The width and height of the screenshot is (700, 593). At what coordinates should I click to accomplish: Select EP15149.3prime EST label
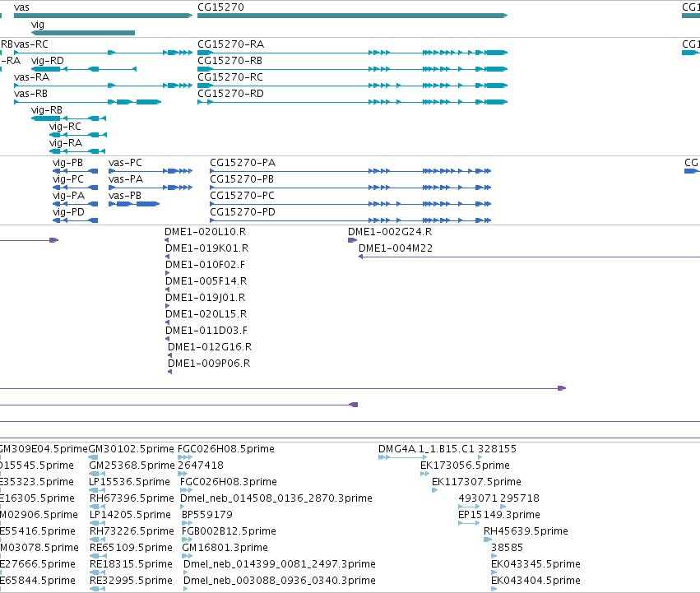499,516
